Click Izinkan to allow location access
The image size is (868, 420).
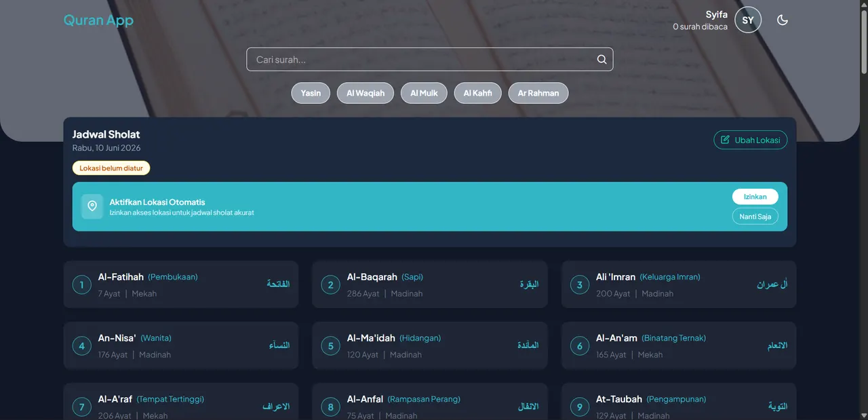(755, 197)
